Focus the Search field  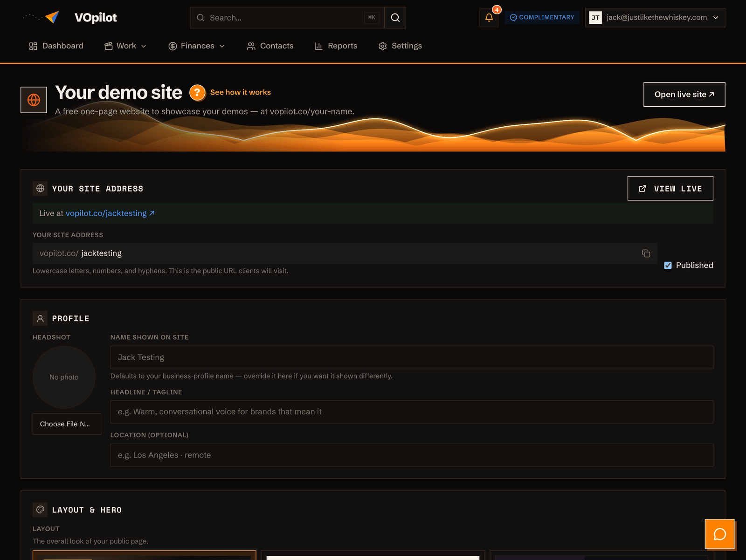pyautogui.click(x=287, y=18)
